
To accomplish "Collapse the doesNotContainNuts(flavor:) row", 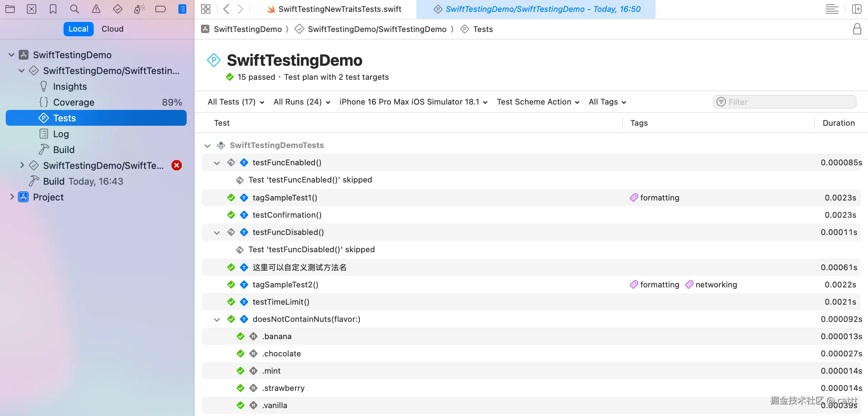I will click(217, 319).
